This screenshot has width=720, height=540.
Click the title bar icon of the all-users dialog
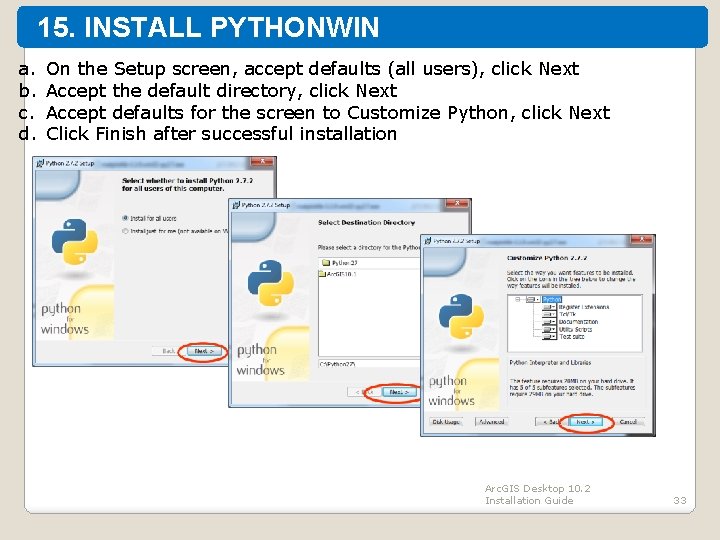coord(40,163)
